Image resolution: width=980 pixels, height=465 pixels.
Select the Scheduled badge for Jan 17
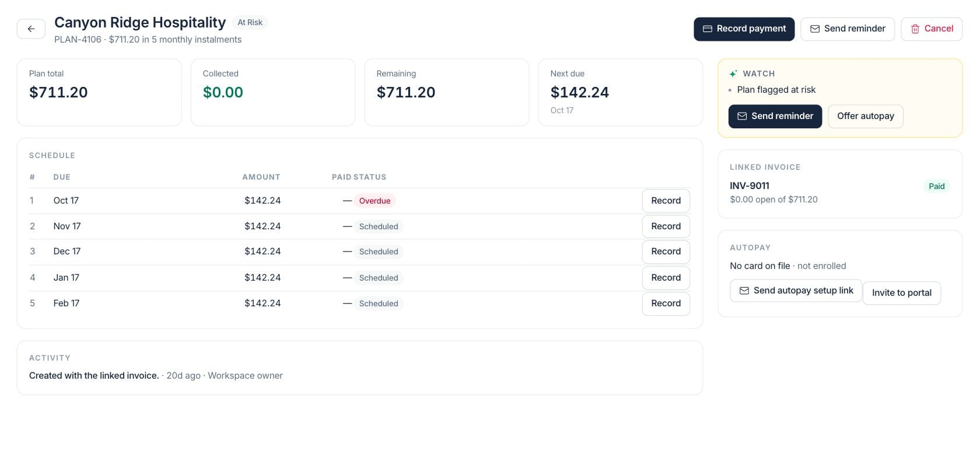click(379, 278)
